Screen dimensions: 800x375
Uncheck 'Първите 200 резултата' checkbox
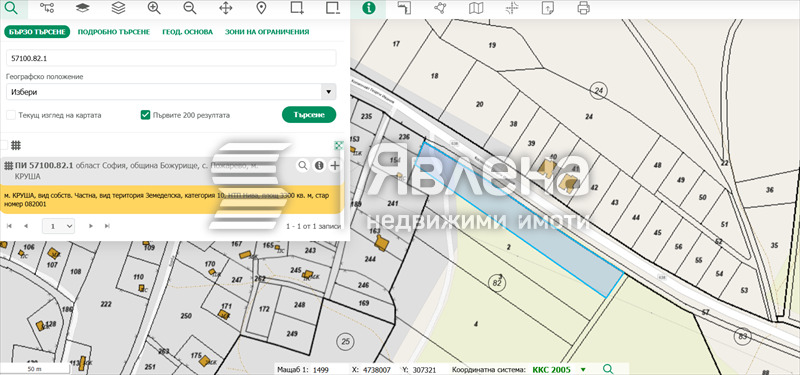click(x=145, y=115)
